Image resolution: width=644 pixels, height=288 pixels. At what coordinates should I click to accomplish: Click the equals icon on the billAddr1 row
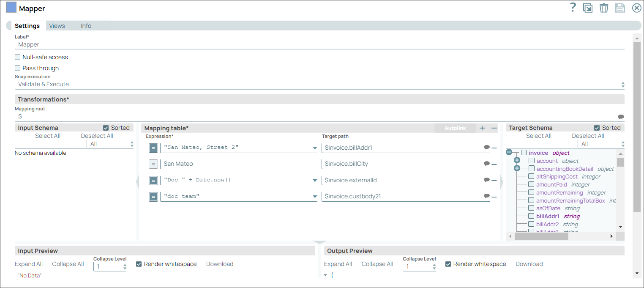point(153,148)
